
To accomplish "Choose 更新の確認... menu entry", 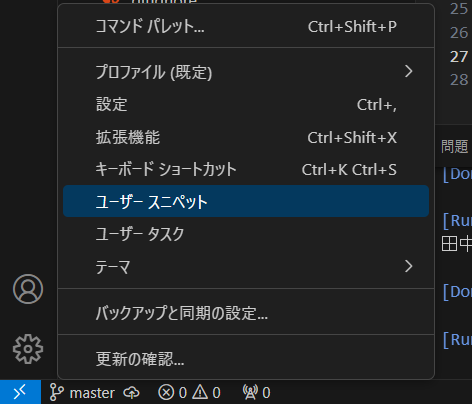I will click(246, 359).
